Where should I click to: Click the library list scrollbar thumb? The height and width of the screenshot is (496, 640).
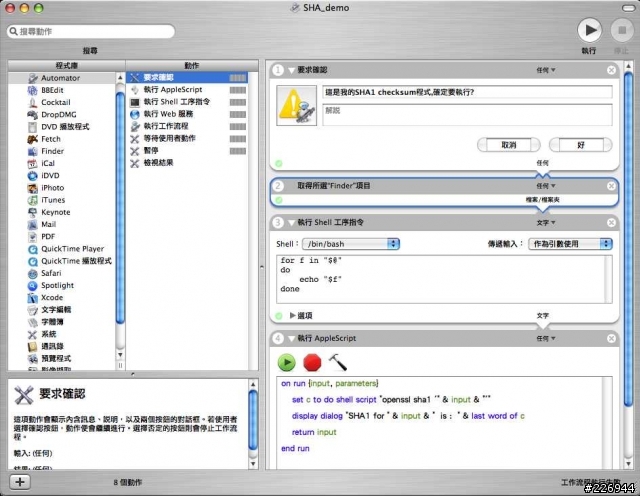tap(120, 209)
